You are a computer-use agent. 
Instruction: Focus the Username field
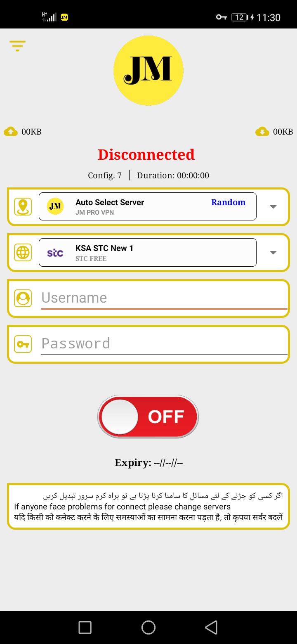click(164, 298)
